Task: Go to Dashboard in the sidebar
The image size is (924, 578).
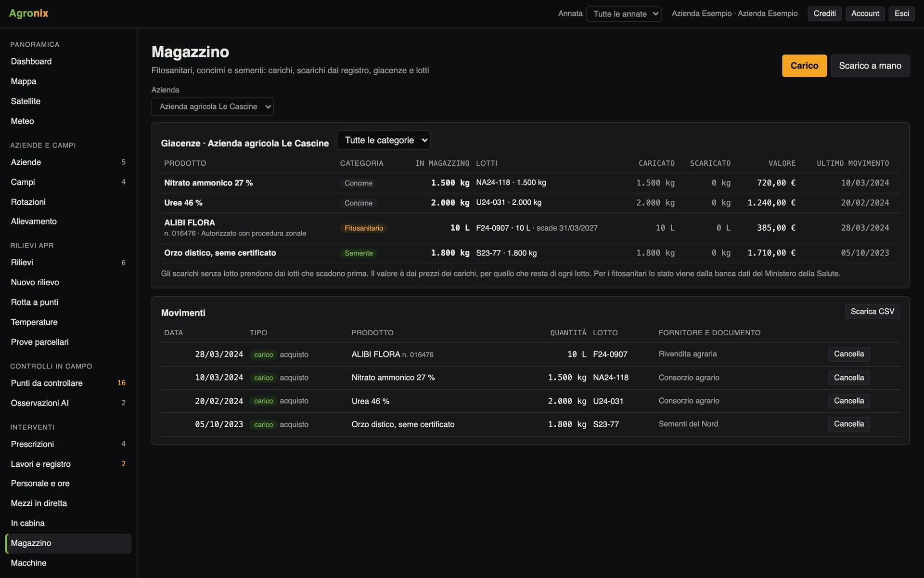Action: pyautogui.click(x=68, y=62)
